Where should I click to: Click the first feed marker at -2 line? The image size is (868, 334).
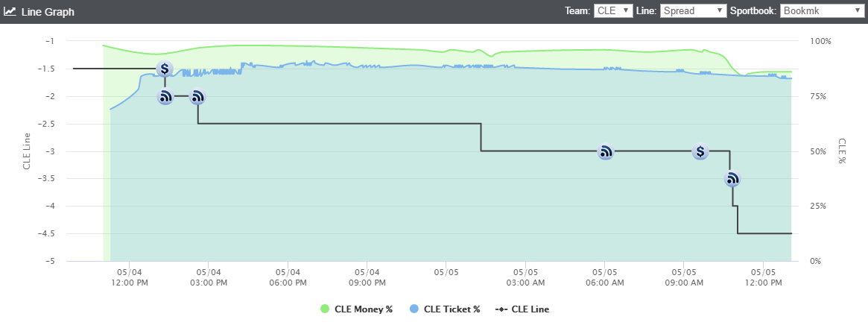click(165, 97)
